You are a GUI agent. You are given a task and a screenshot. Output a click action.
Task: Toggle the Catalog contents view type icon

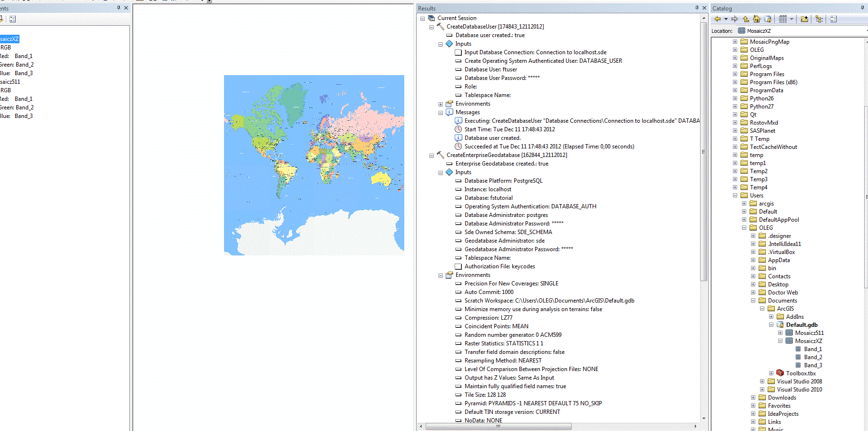[783, 19]
